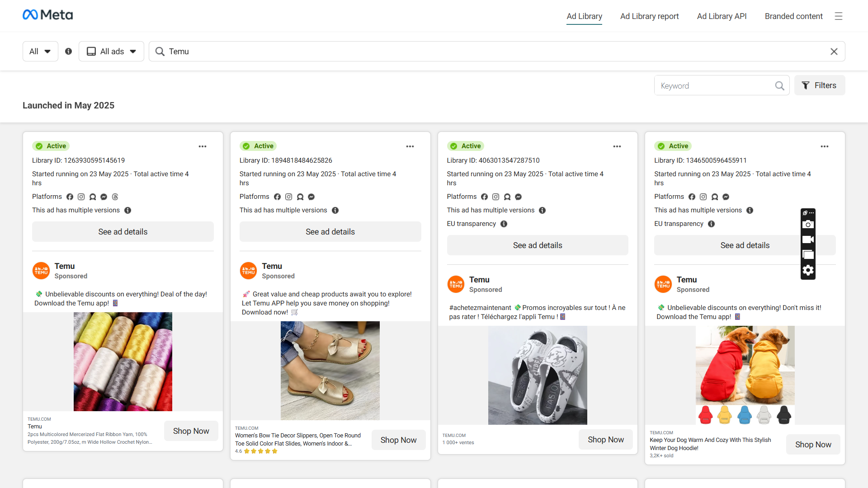This screenshot has width=868, height=488.
Task: Click Facebook platform icon on ad 1263930595145619
Action: (x=70, y=197)
